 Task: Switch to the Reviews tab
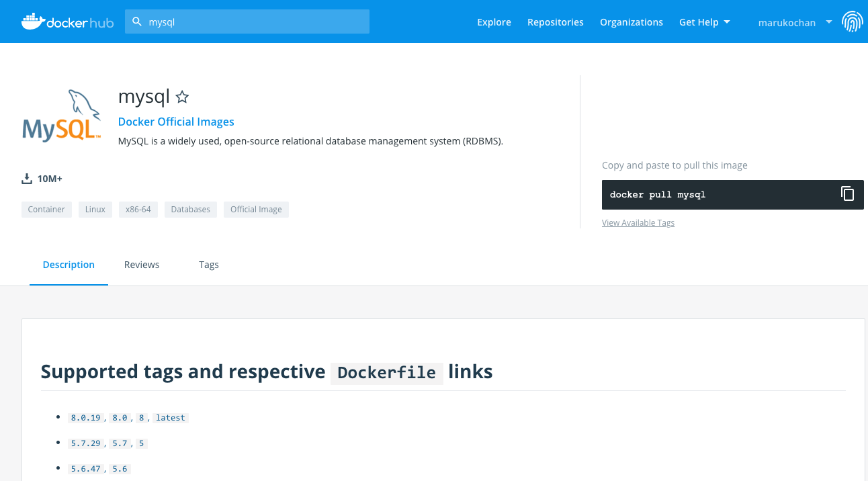click(142, 265)
